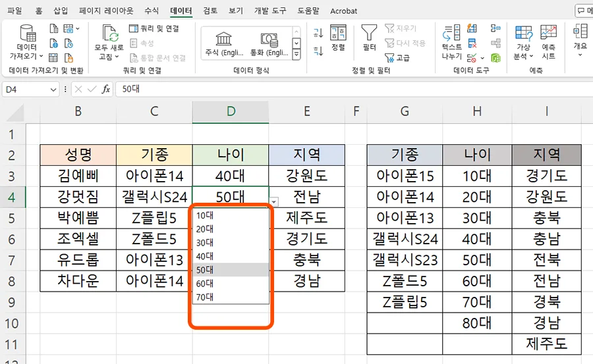Viewport: 593px width, 364px height.
Task: Choose 20대 from the dropdown list
Action: (231, 229)
